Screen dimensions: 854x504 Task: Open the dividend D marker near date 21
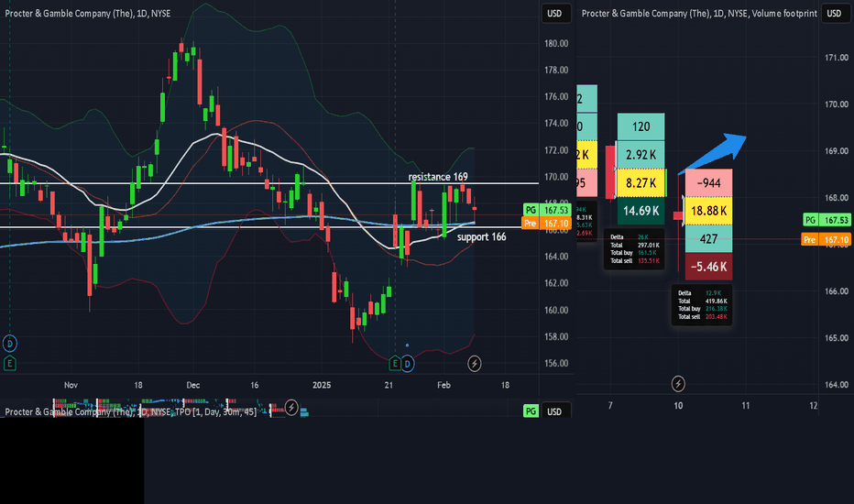[x=408, y=364]
